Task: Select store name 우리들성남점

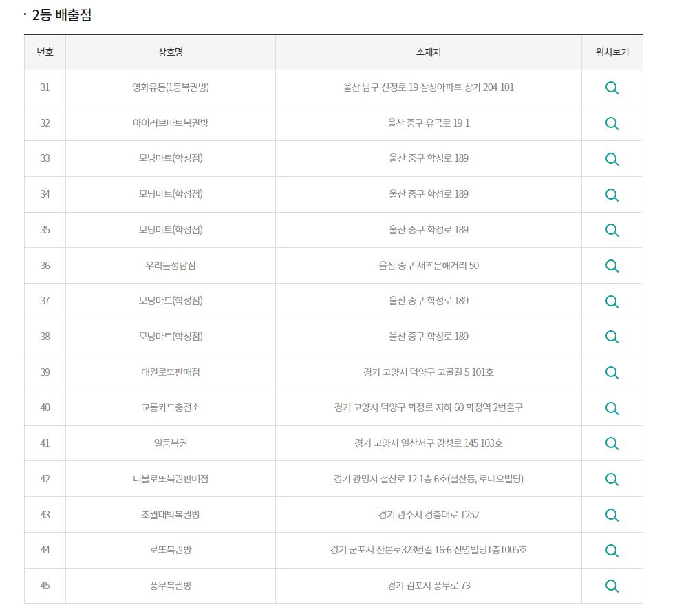Action: (170, 266)
